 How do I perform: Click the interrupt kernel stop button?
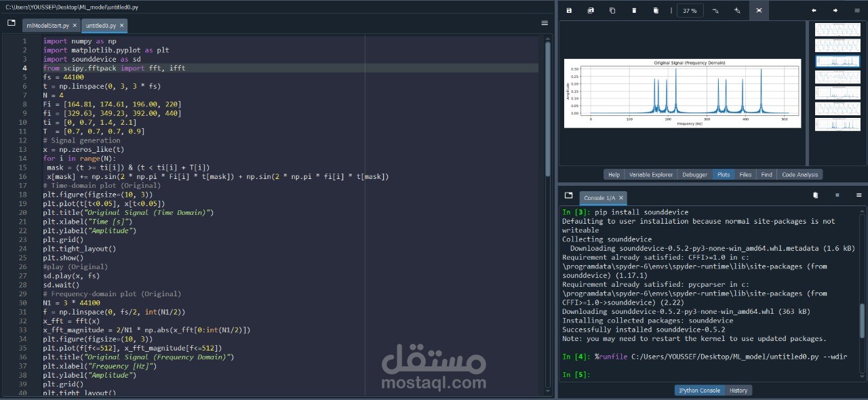pyautogui.click(x=837, y=195)
